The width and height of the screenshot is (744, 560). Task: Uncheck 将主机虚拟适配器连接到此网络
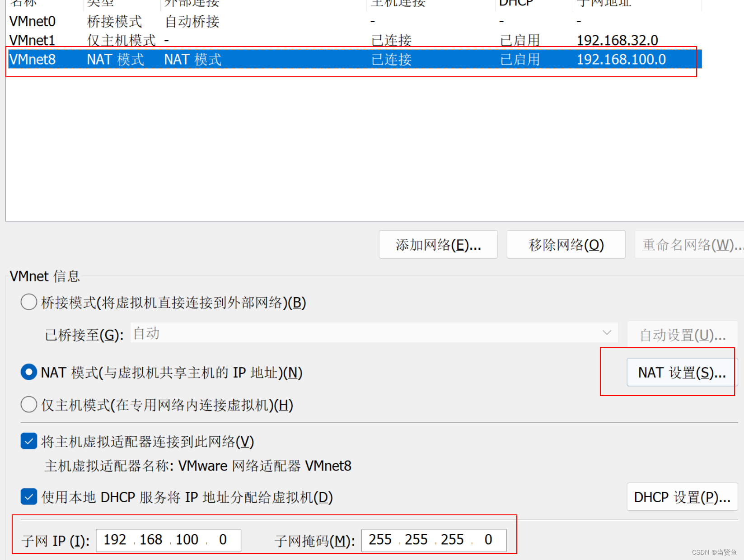click(x=28, y=441)
